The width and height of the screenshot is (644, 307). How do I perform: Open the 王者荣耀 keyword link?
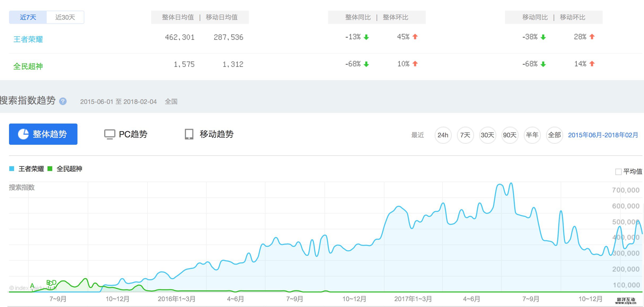pyautogui.click(x=28, y=39)
